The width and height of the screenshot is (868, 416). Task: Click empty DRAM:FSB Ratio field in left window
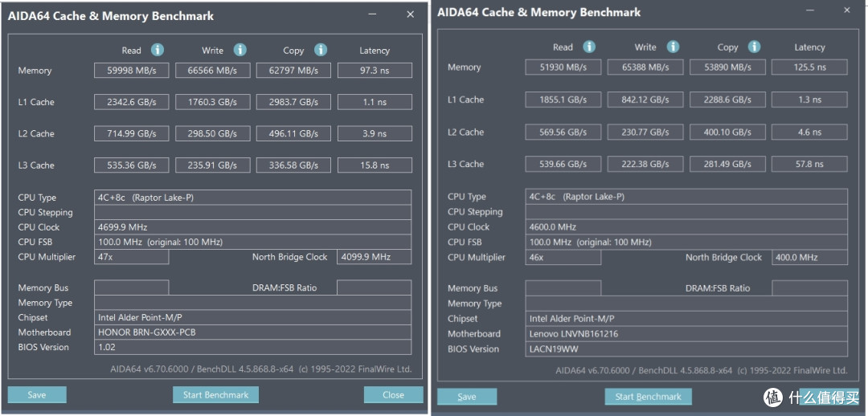[375, 288]
